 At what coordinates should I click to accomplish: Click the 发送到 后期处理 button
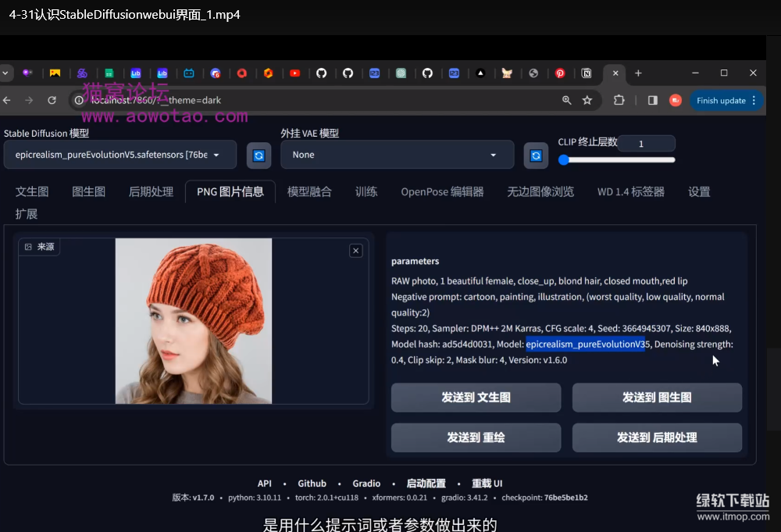(x=657, y=437)
